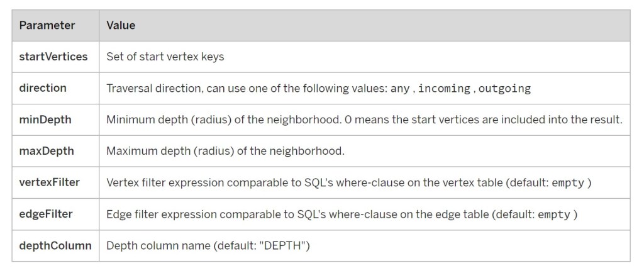Click the "incoming" code value

pyautogui.click(x=444, y=89)
